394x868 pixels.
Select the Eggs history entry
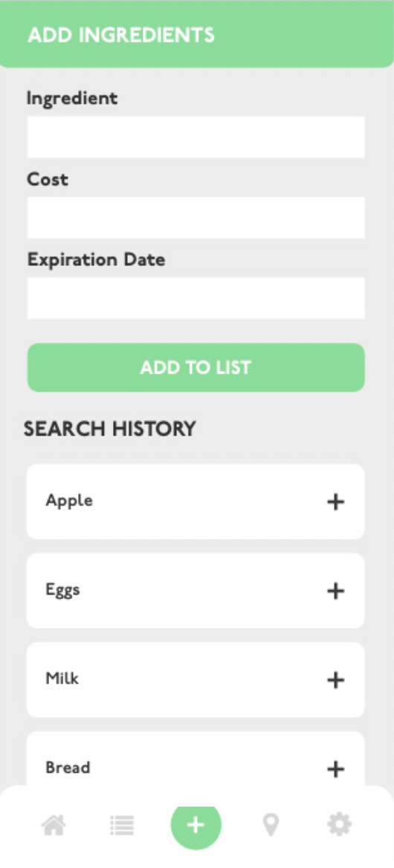point(196,591)
